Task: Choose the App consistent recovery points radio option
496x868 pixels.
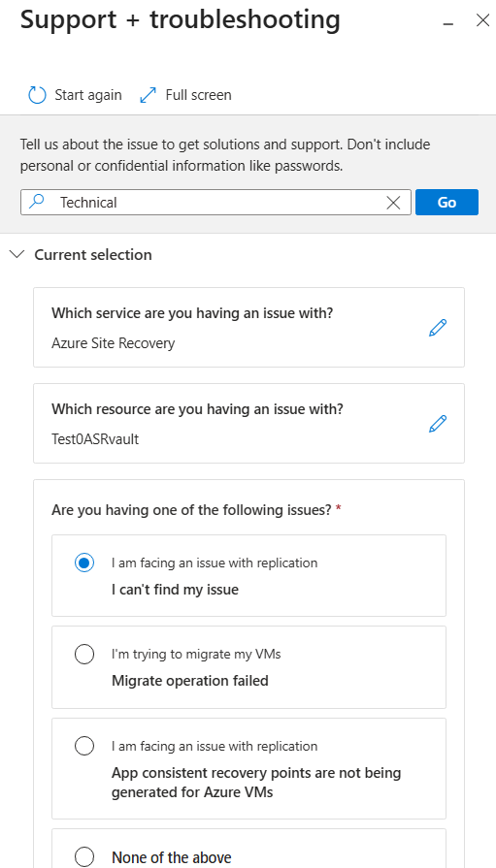Action: coord(84,746)
